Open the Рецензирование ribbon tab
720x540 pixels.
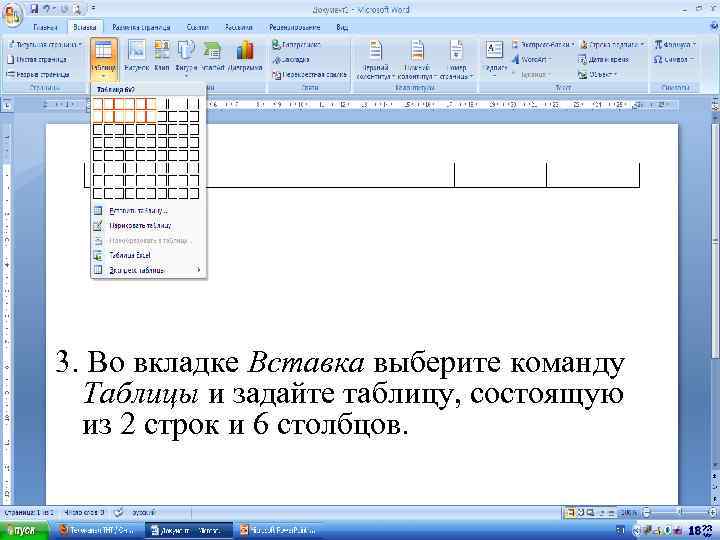(294, 28)
